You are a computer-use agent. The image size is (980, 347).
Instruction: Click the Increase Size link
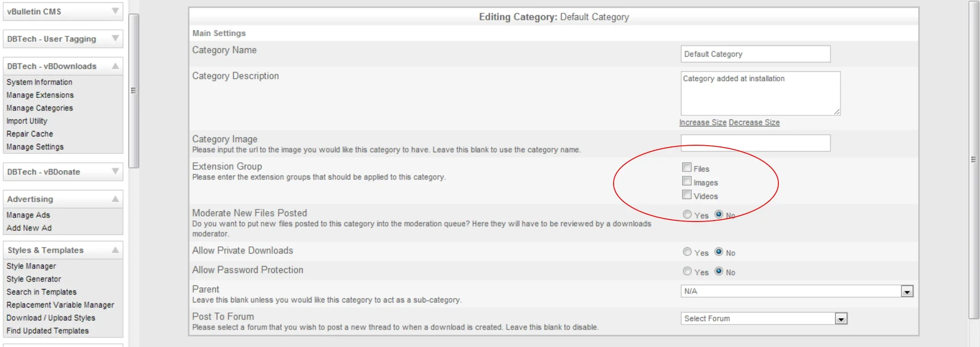703,123
